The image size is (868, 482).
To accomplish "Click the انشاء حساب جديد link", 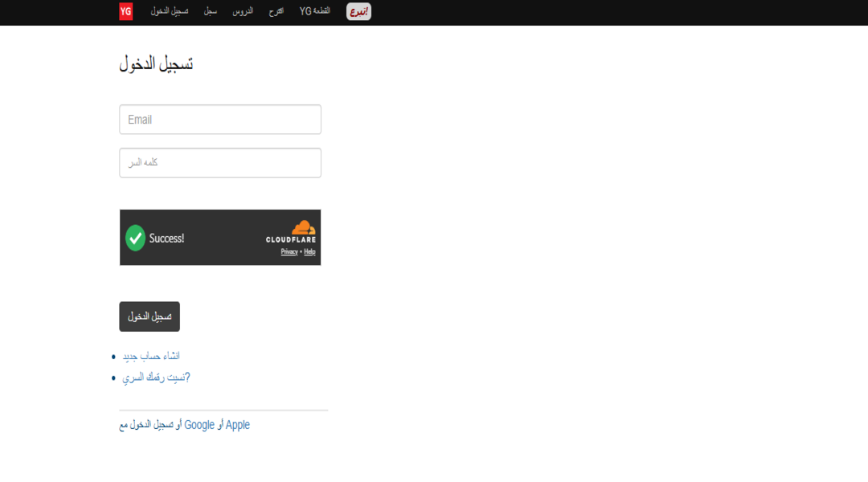I will 151,356.
